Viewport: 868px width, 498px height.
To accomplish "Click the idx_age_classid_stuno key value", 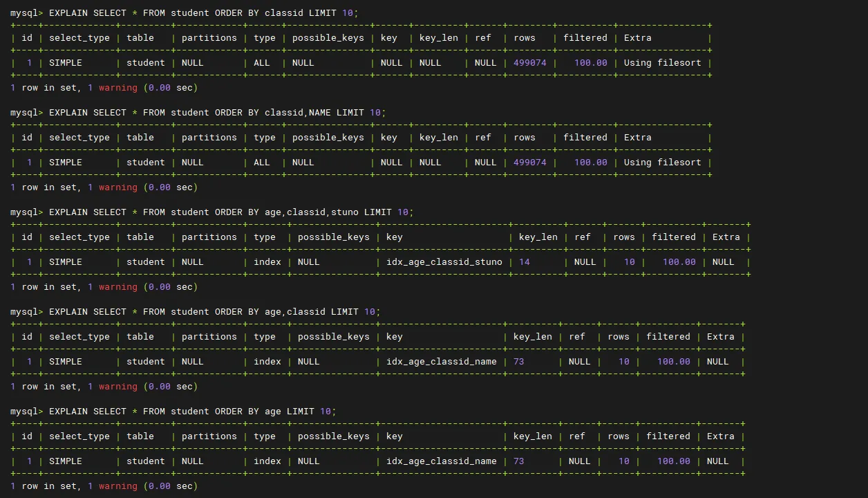I will [x=444, y=262].
